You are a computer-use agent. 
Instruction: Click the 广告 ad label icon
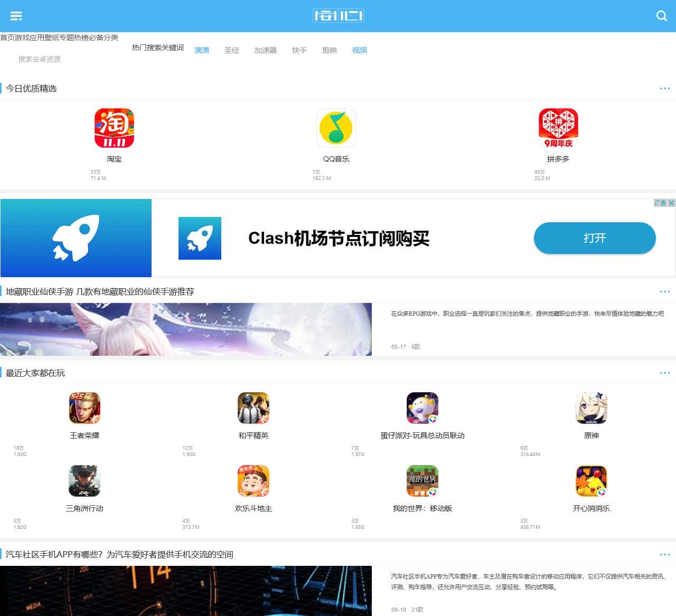660,203
